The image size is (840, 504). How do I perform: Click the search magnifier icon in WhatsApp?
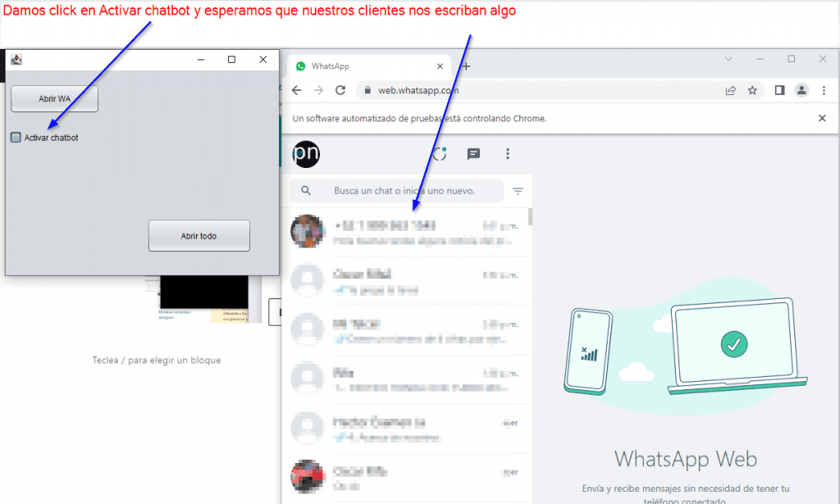click(306, 190)
